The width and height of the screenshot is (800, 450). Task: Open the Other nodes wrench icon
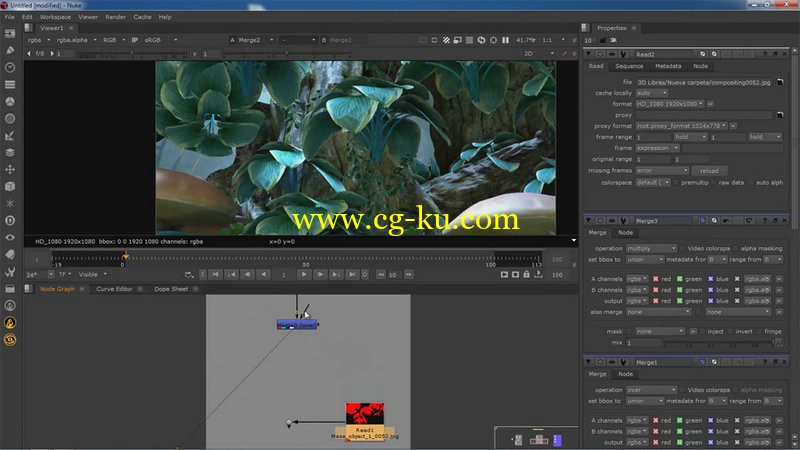coord(10,271)
